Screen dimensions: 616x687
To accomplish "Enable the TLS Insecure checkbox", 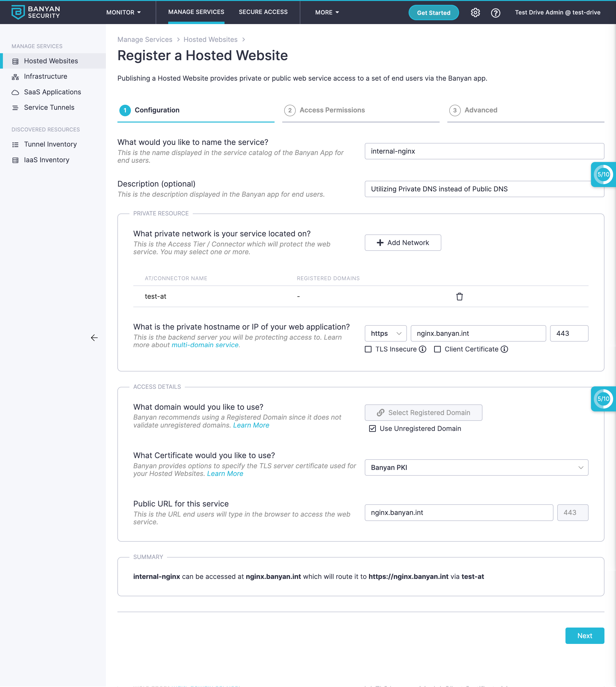I will tap(368, 349).
